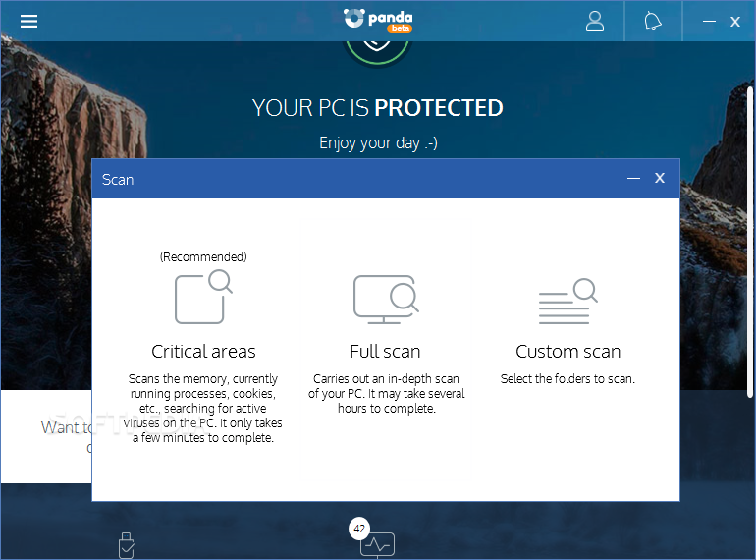
Task: Click the Critical areas description text
Action: click(x=203, y=408)
